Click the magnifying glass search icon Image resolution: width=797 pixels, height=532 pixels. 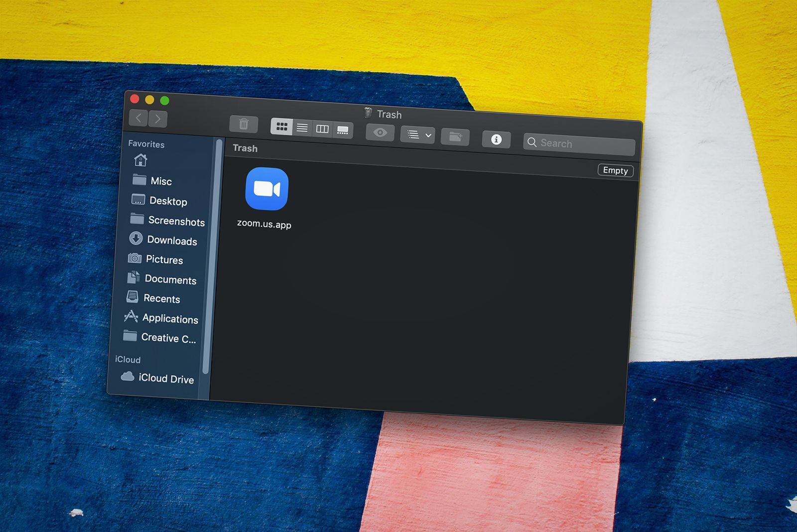point(532,142)
